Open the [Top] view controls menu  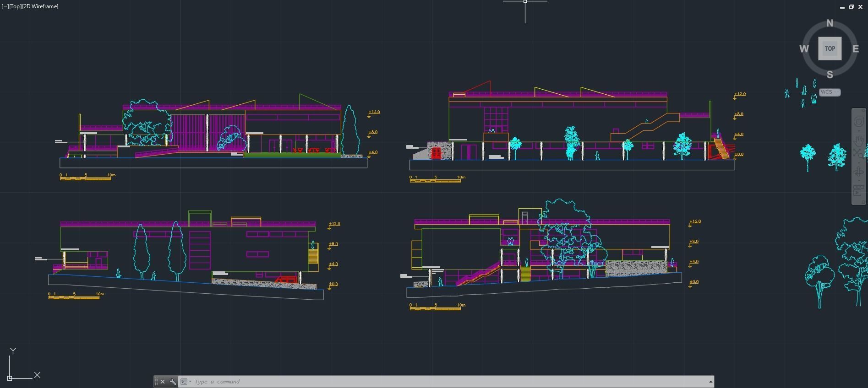(x=15, y=6)
